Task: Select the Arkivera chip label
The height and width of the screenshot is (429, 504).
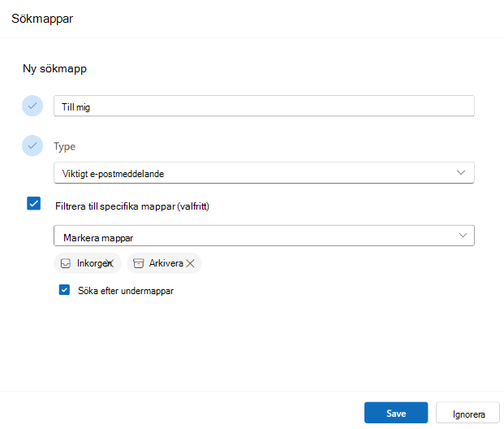Action: pyautogui.click(x=166, y=263)
